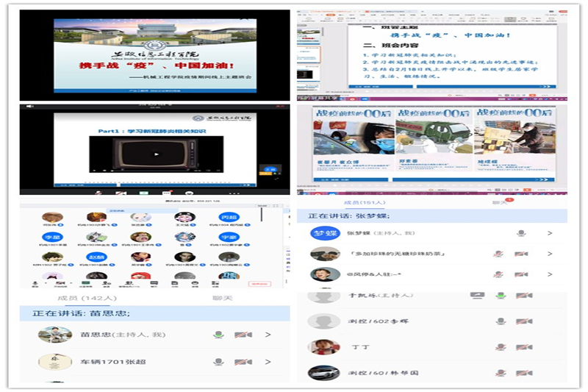Toggle camera for 车辆1701张超
Viewport: 588px width, 392px height.
243,362
